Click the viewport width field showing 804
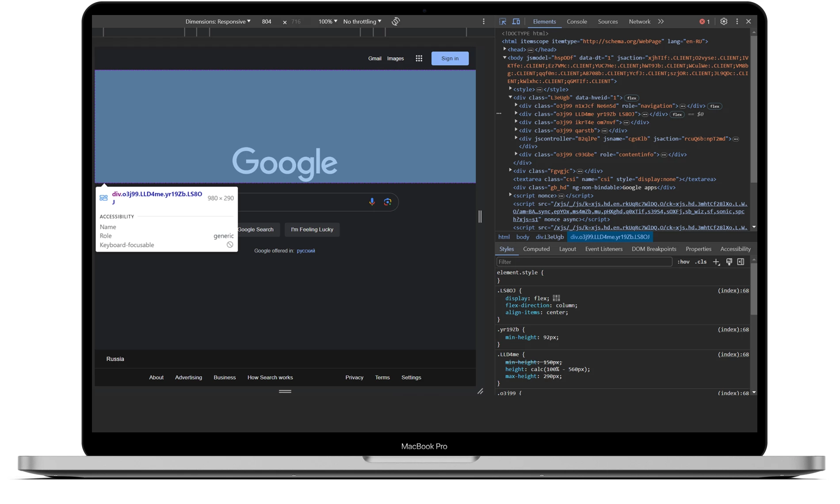Screen dimensions: 840x504 (x=267, y=21)
